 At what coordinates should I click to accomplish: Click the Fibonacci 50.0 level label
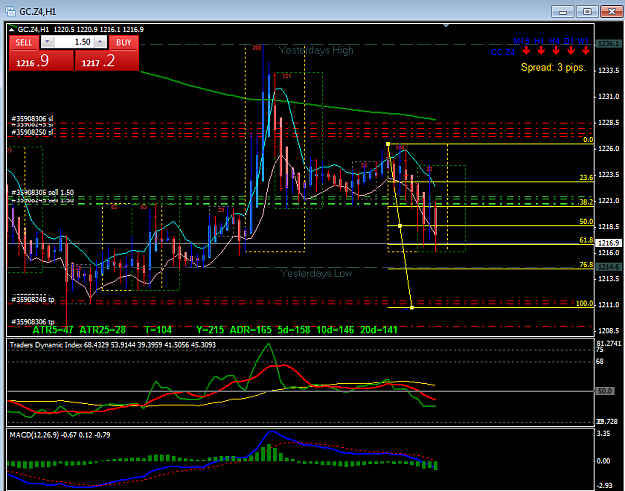tap(586, 222)
